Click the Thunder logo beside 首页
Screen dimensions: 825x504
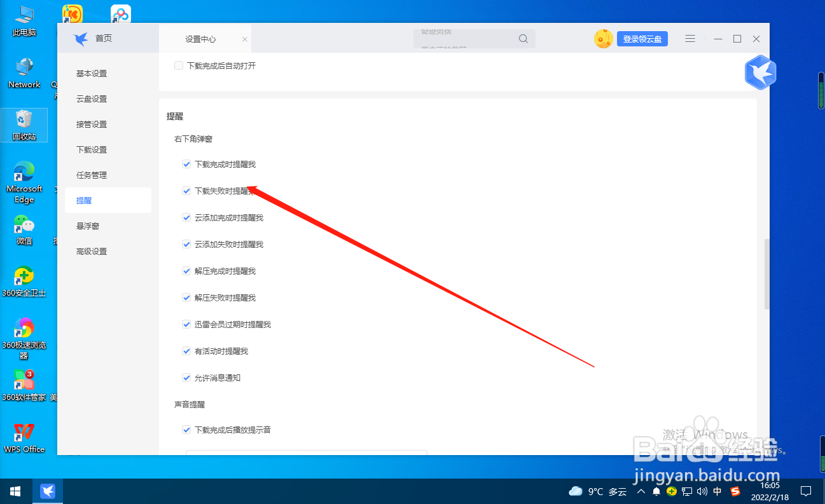click(x=80, y=38)
